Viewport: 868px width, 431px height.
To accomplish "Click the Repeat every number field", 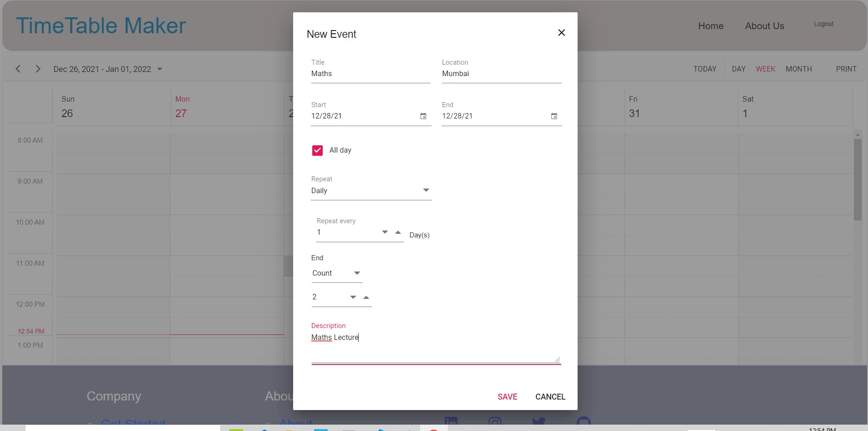I will coord(347,232).
